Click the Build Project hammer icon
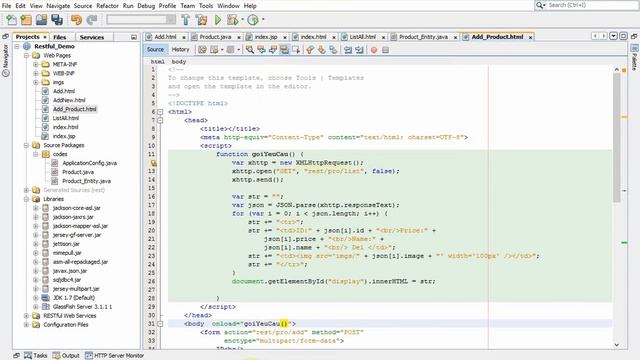The height and width of the screenshot is (360, 640). 186,20
